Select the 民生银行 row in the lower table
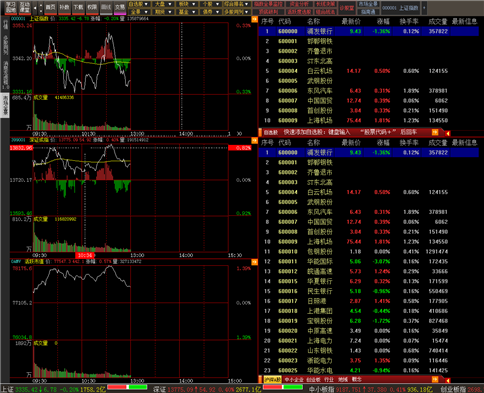Screen dimensions: 484x393 click(x=369, y=291)
